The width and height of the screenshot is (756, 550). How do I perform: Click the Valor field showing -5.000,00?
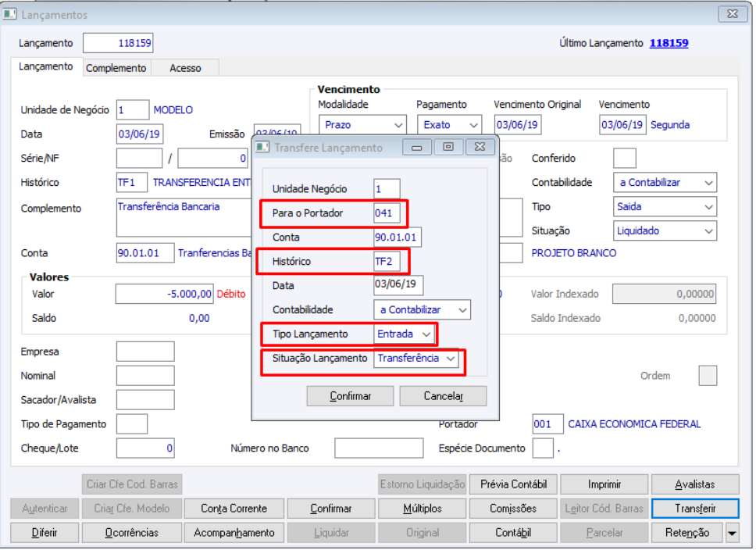pyautogui.click(x=165, y=294)
